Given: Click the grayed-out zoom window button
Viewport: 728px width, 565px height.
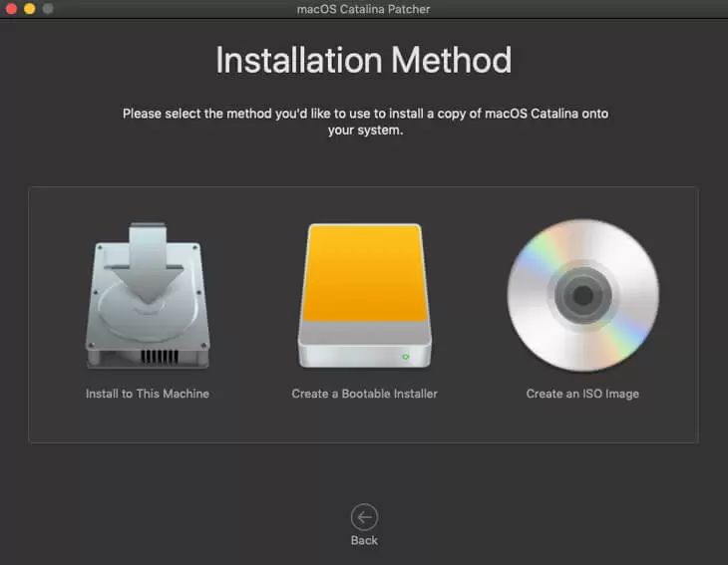Looking at the screenshot, I should click(48, 9).
